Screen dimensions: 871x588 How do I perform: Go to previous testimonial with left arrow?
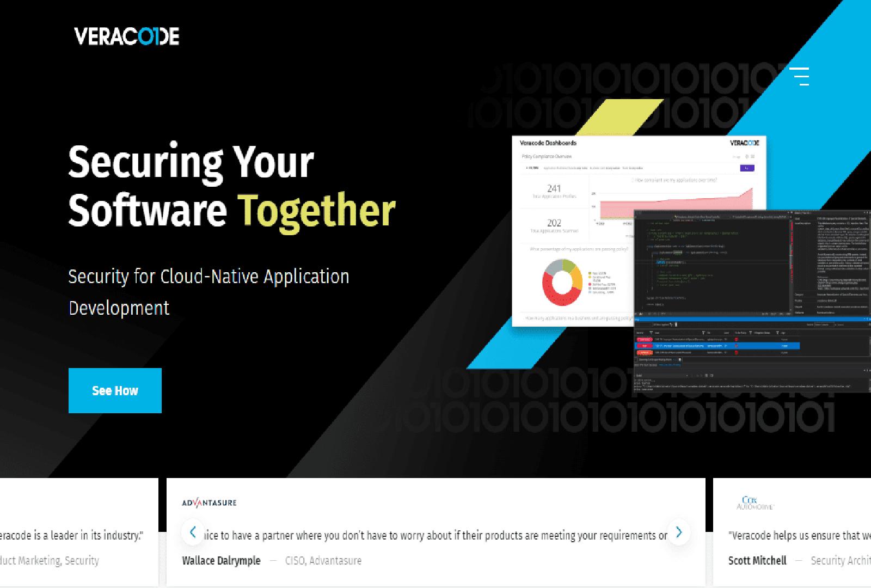click(x=192, y=533)
